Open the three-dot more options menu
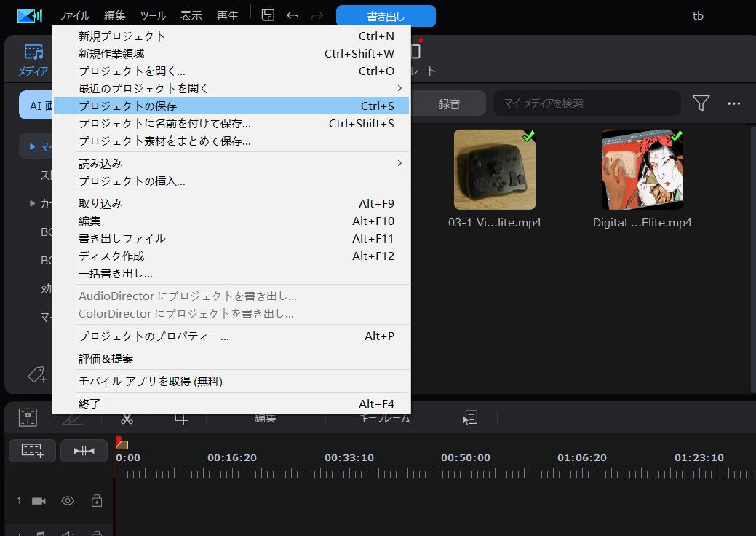 pos(733,103)
